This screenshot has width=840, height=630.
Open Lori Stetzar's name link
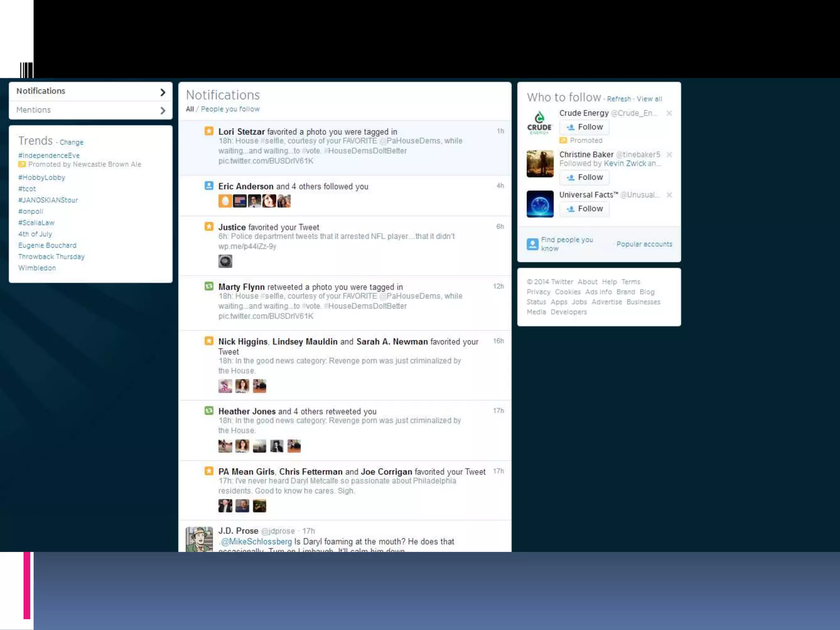(242, 132)
